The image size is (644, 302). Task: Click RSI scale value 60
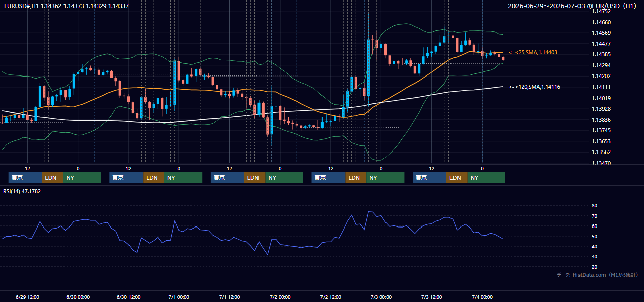point(594,226)
